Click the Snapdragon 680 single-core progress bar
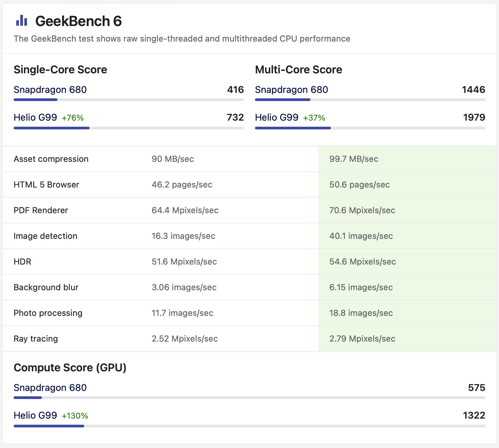 pyautogui.click(x=129, y=100)
